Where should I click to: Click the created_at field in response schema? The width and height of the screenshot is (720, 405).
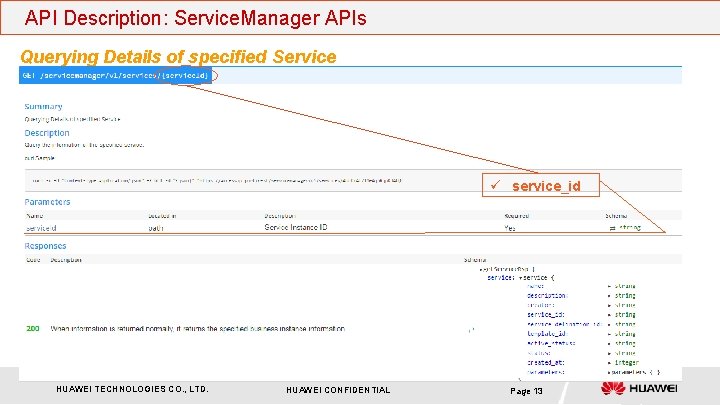tap(546, 363)
